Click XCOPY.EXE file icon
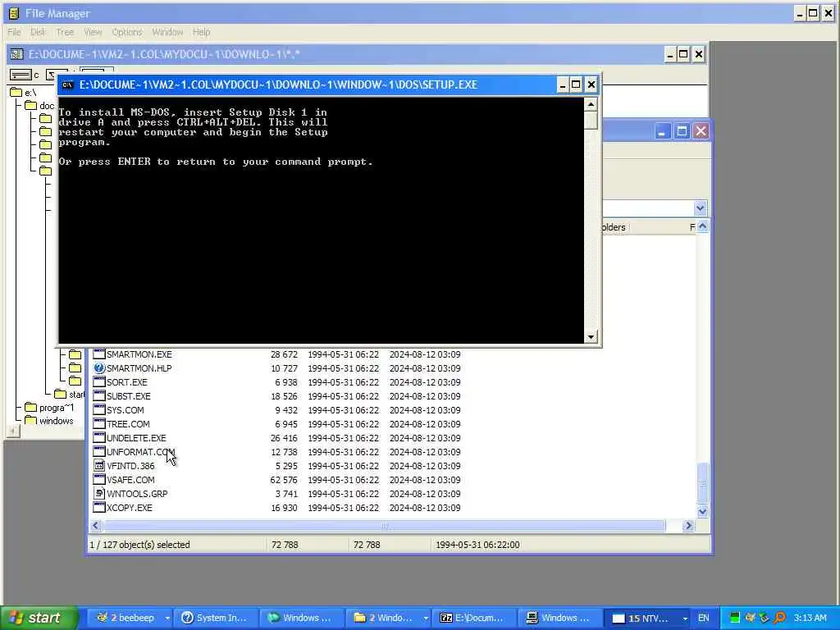The width and height of the screenshot is (840, 630). tap(99, 507)
